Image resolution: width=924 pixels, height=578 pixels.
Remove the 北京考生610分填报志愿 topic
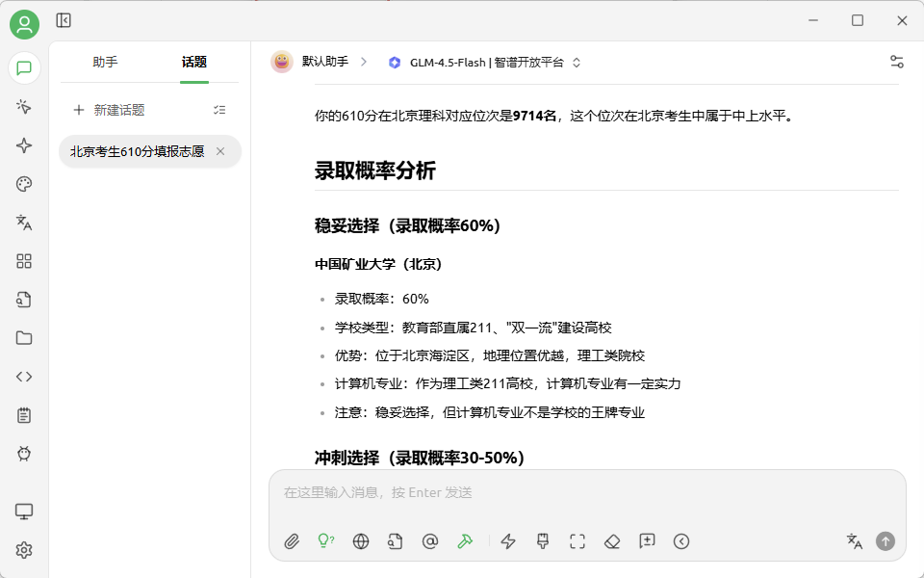220,151
